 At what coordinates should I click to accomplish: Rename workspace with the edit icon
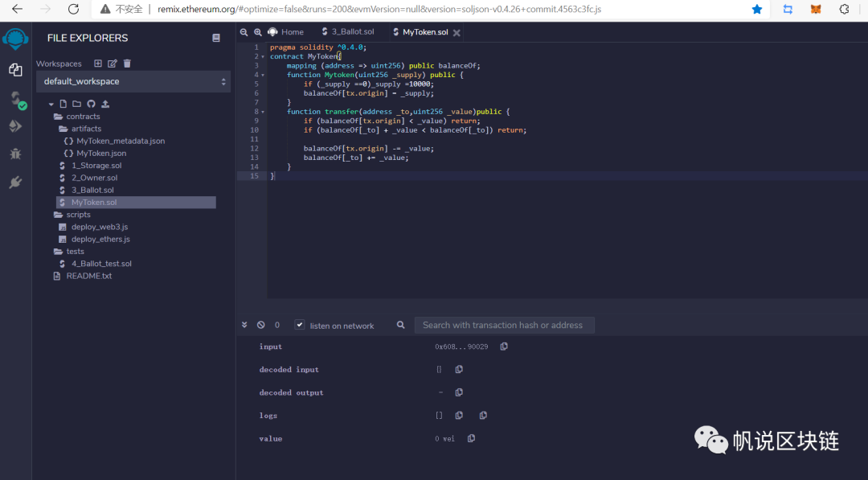tap(113, 64)
